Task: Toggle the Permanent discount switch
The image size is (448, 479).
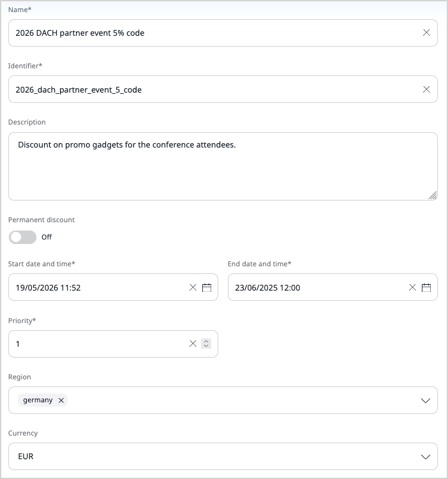Action: [x=22, y=237]
